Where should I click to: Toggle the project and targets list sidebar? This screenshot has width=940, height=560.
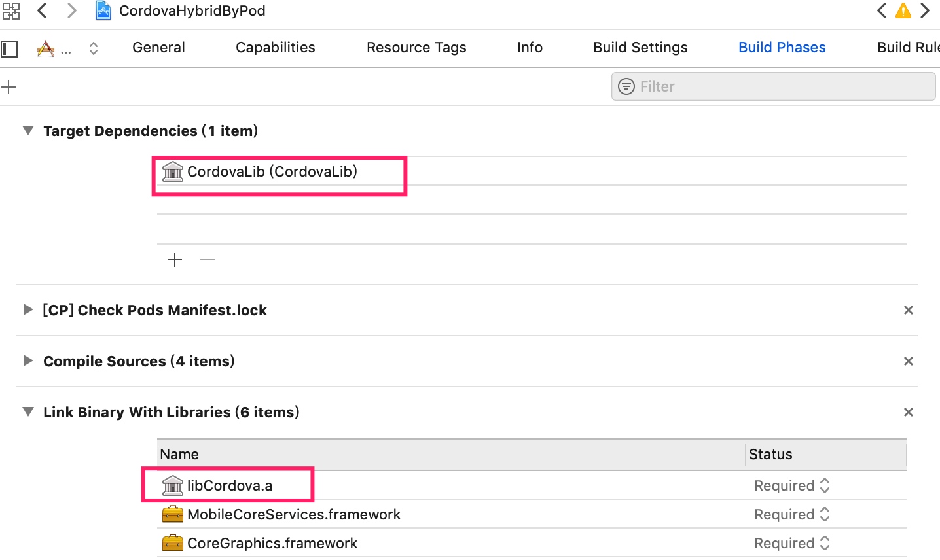click(x=9, y=48)
